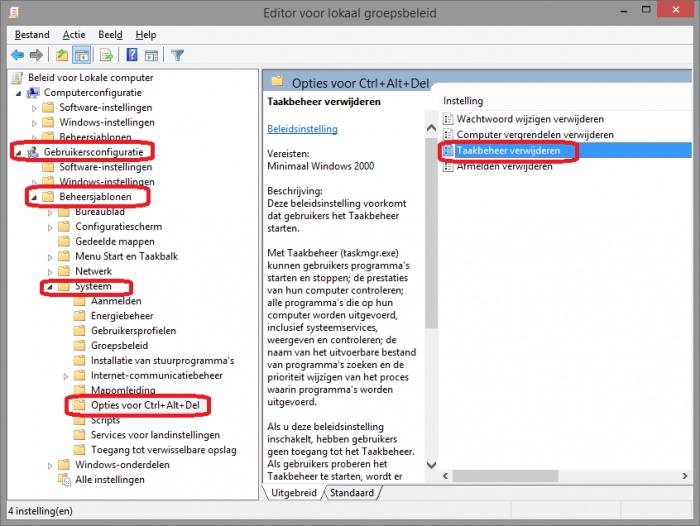
Task: Expand Software-instellingen under Computerconfiguratie
Action: pos(34,108)
